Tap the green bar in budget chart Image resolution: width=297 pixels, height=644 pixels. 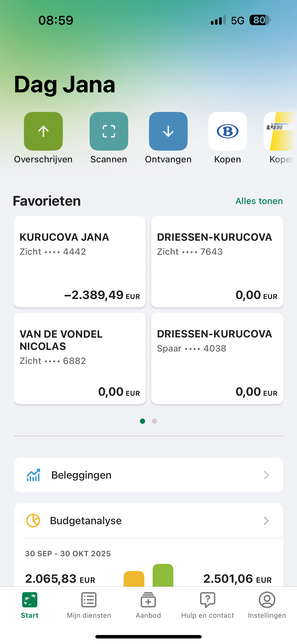(x=163, y=575)
